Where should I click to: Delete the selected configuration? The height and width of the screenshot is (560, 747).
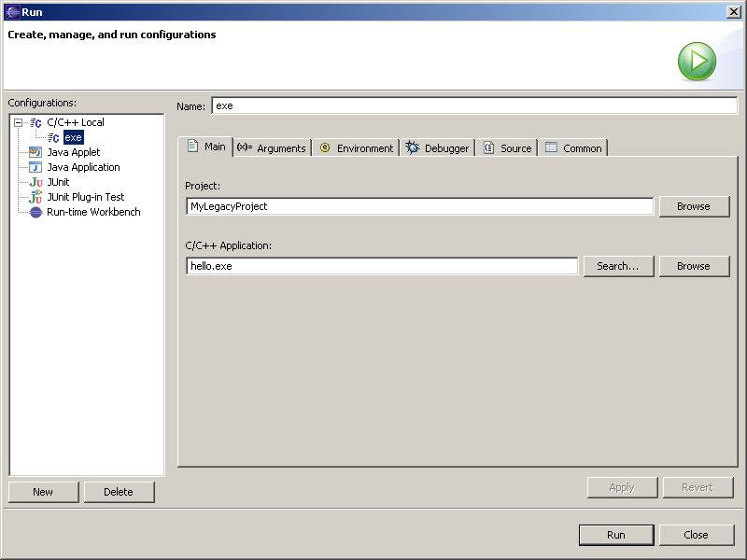click(119, 492)
